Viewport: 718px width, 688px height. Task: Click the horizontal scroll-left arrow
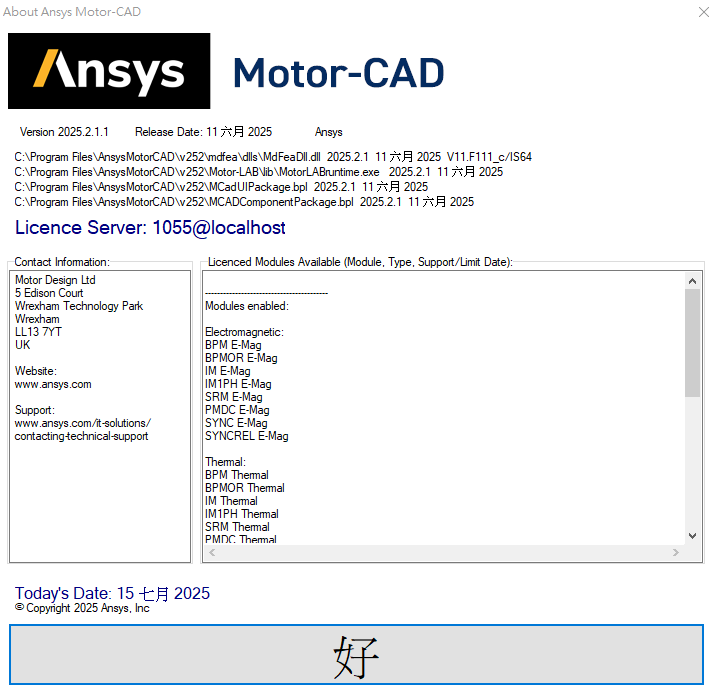[212, 552]
